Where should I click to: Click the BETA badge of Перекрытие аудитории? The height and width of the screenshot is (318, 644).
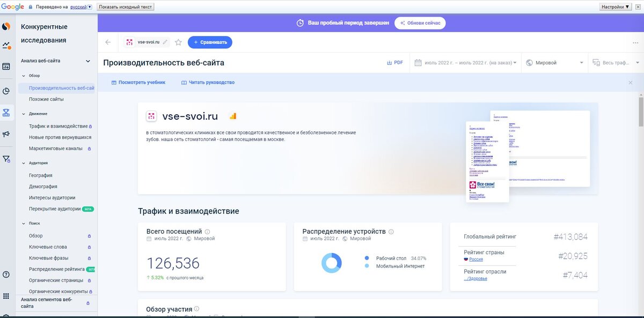pyautogui.click(x=88, y=209)
